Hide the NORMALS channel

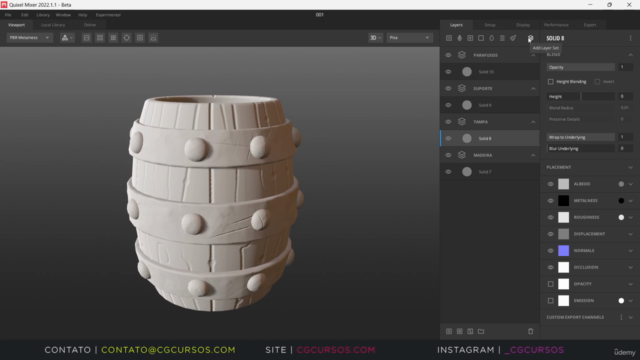pyautogui.click(x=551, y=251)
